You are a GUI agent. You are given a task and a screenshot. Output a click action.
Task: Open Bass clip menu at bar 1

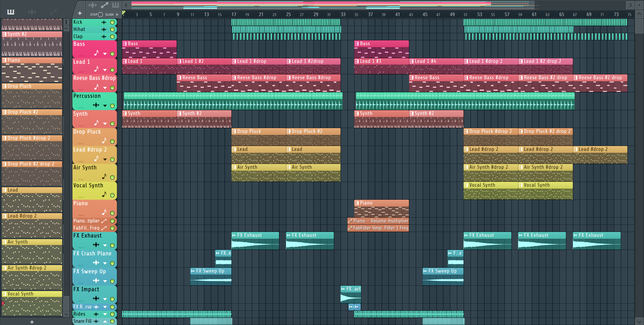125,43
